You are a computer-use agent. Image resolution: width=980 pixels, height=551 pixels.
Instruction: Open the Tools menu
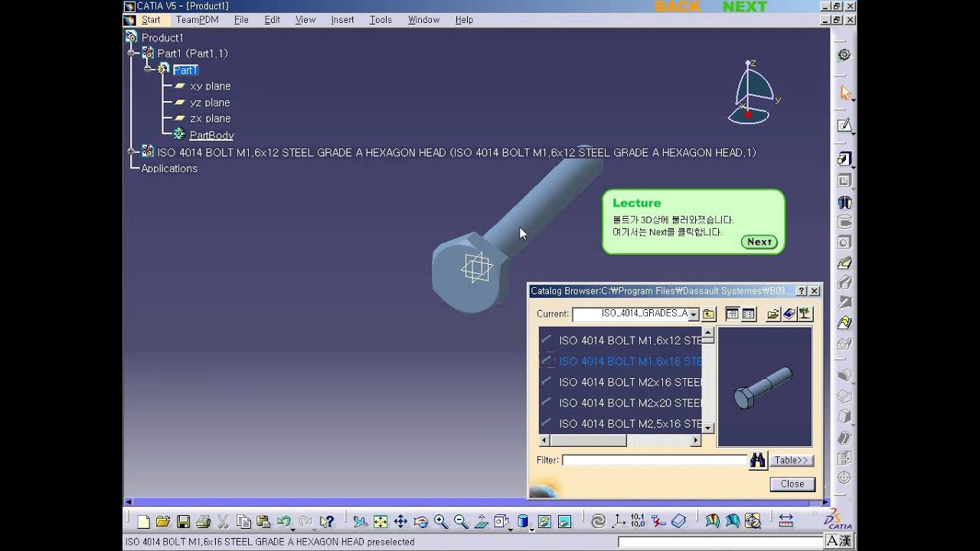click(x=381, y=20)
